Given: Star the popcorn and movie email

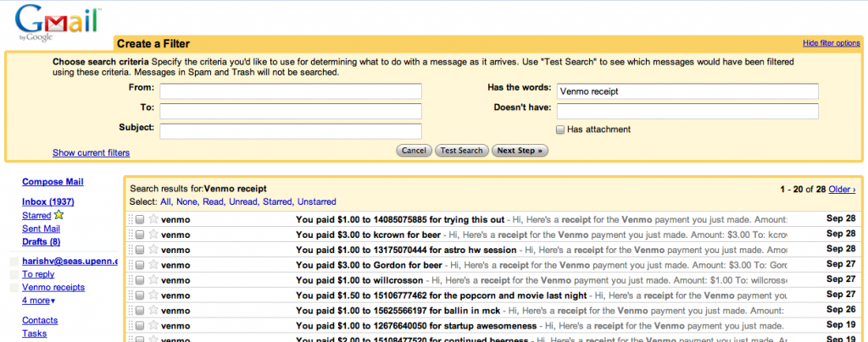Looking at the screenshot, I should (x=154, y=295).
